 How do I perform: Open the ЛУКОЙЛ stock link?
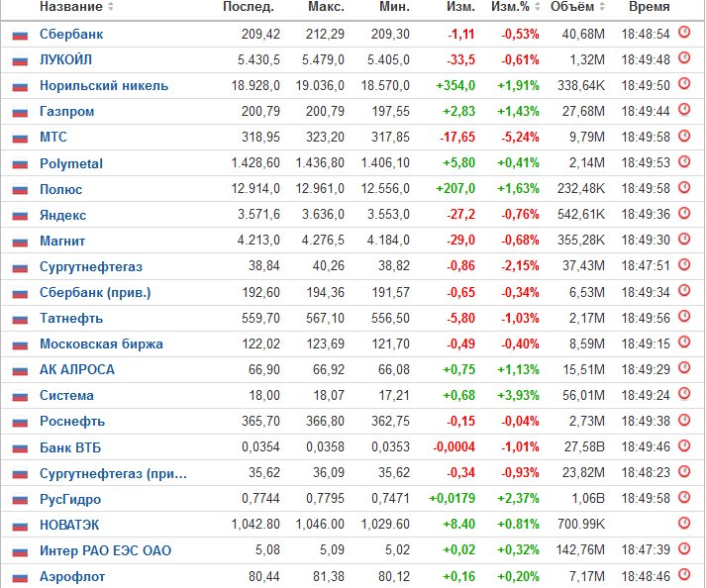coord(65,59)
